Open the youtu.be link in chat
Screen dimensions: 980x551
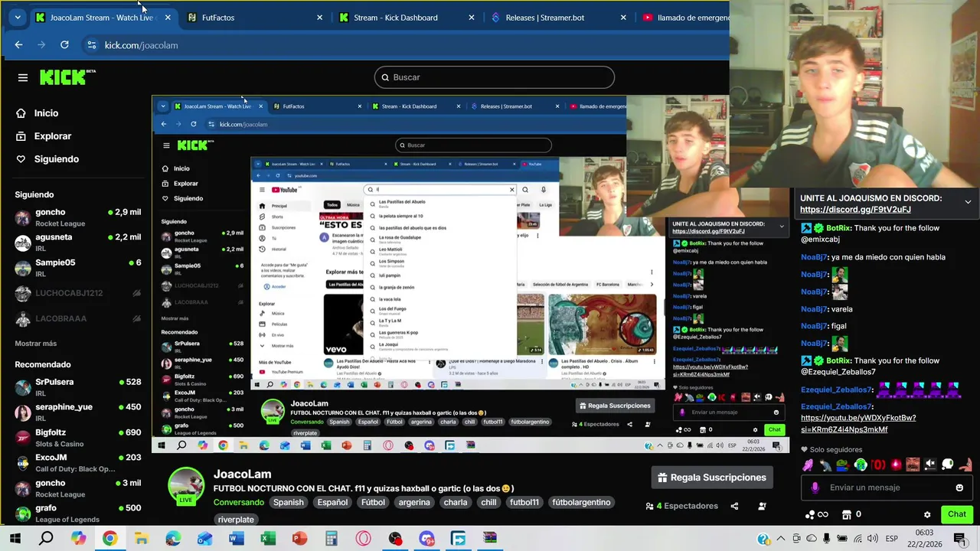click(857, 423)
